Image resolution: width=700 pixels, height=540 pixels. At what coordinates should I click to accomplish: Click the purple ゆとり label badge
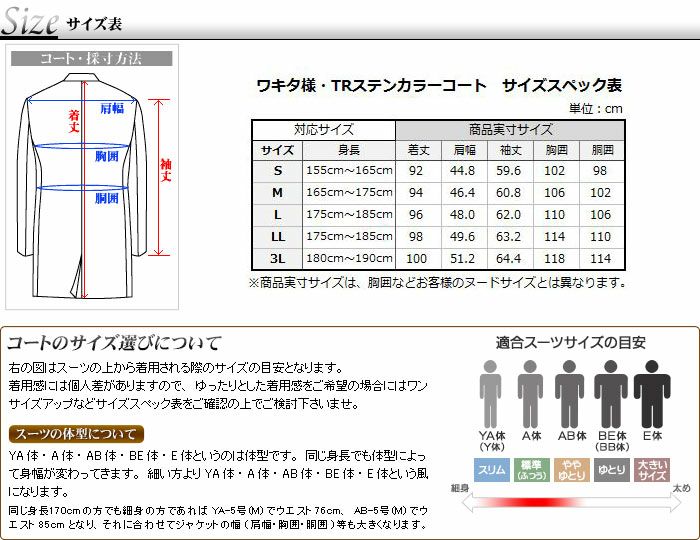[x=611, y=470]
